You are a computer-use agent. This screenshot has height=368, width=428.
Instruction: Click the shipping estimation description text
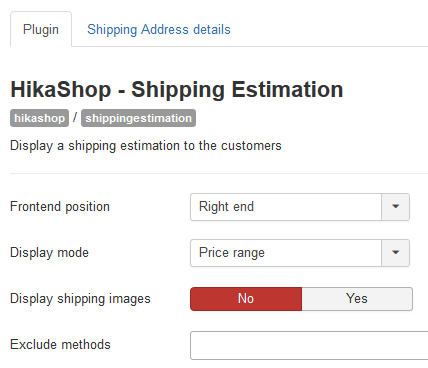coord(146,146)
